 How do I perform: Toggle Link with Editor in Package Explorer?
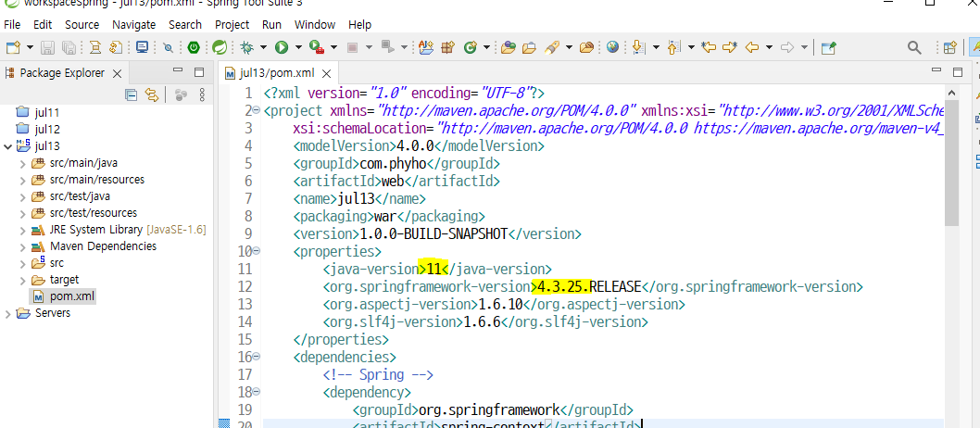click(x=151, y=95)
